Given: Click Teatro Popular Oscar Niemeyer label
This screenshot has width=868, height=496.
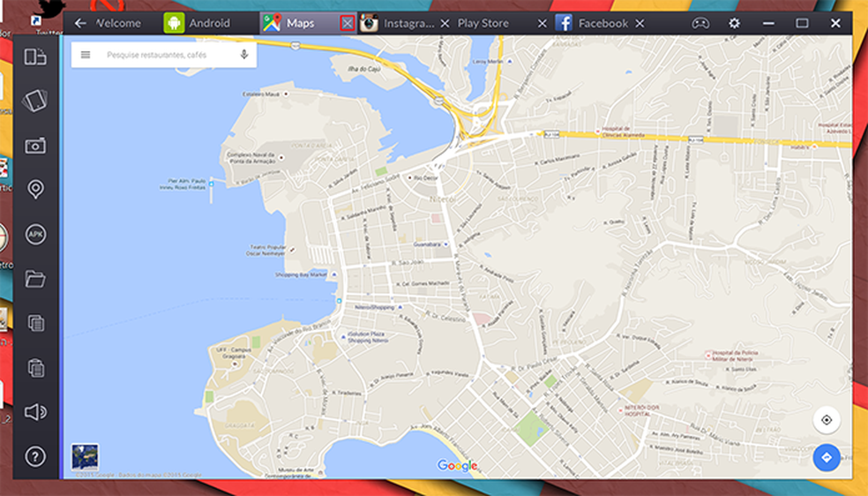Looking at the screenshot, I should point(268,251).
